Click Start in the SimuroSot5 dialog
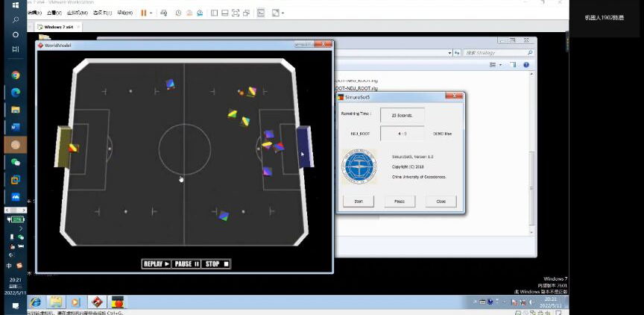 358,202
